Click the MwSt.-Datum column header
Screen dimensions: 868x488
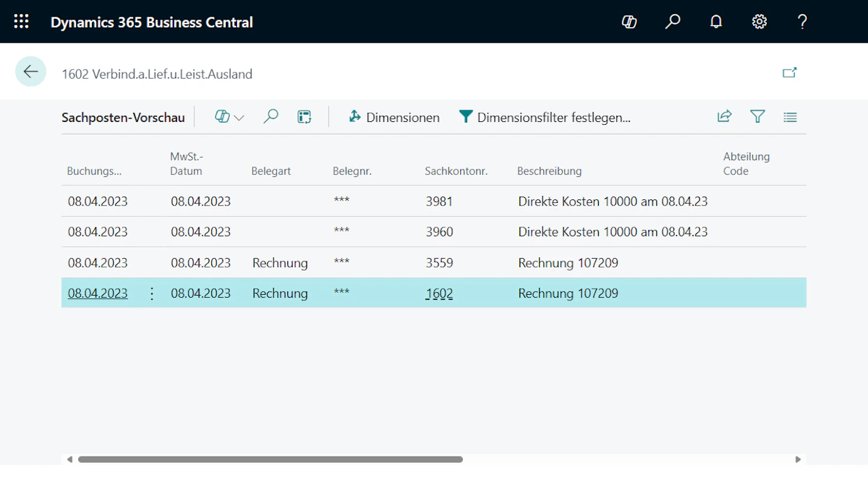point(187,164)
